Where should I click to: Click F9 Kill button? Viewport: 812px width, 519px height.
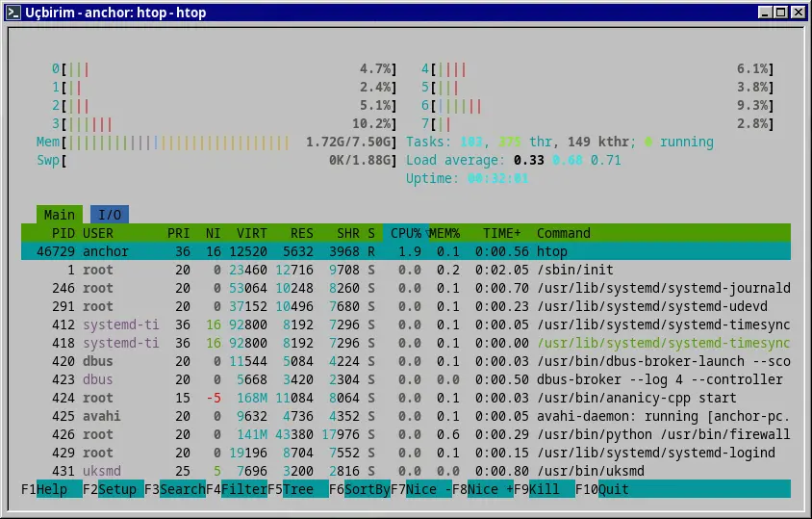545,489
